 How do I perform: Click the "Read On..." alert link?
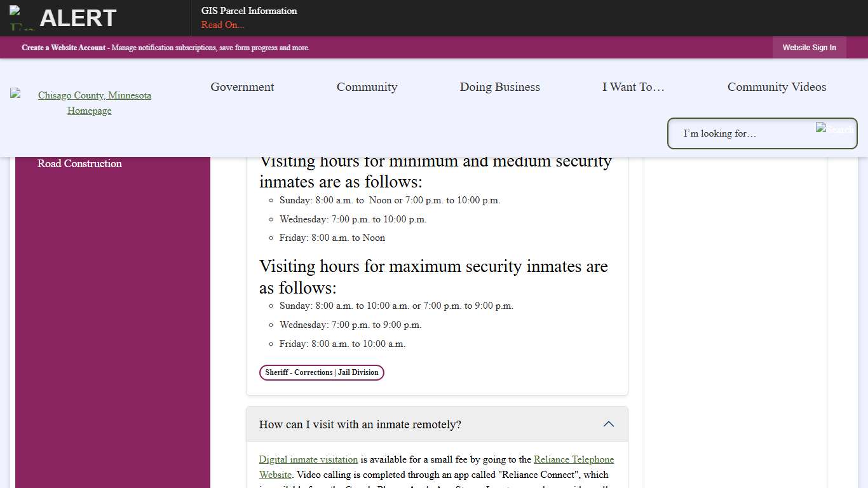222,24
